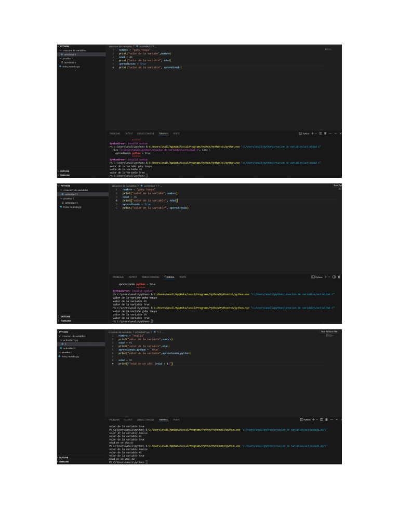This screenshot has height=532, width=399.
Task: In bottom screenshot, open the terminal panel ellipsis menu
Action: point(331,420)
